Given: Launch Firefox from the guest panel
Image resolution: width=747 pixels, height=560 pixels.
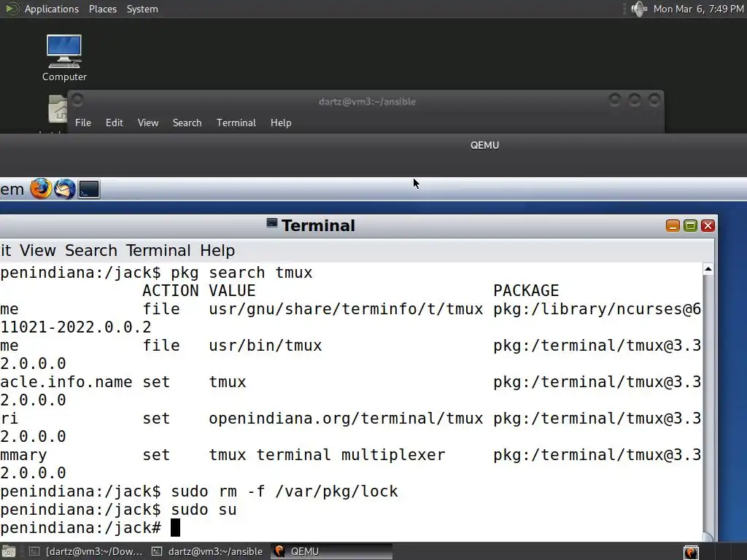Looking at the screenshot, I should [41, 189].
